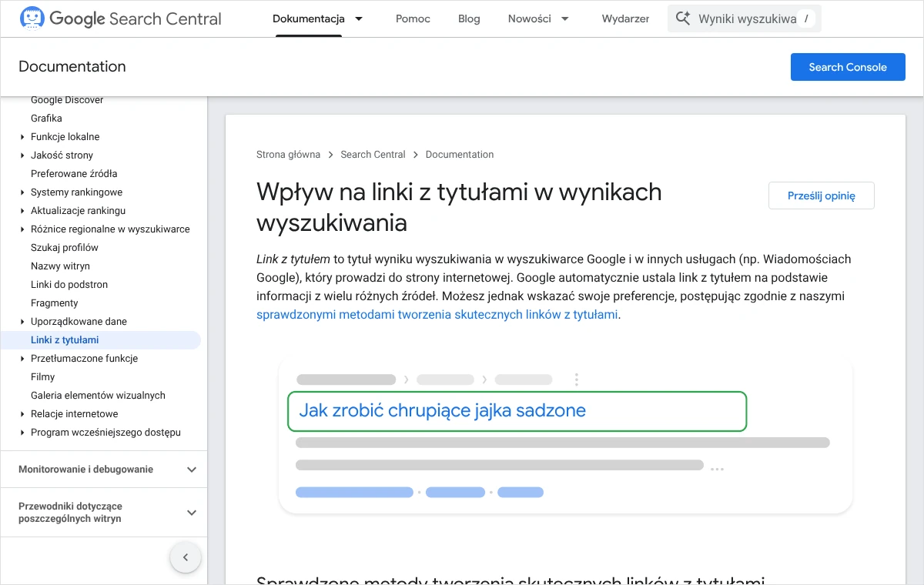924x585 pixels.
Task: Expand the Funkcje lokalne tree item
Action: pos(22,137)
